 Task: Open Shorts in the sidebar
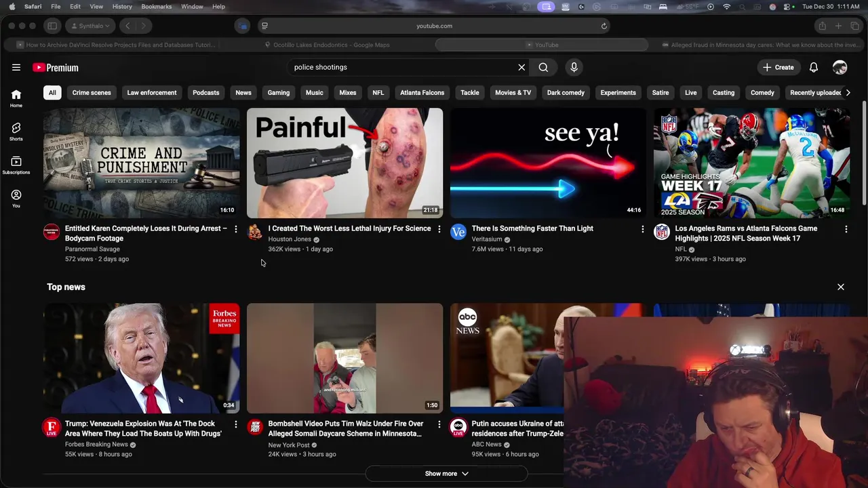pyautogui.click(x=16, y=131)
